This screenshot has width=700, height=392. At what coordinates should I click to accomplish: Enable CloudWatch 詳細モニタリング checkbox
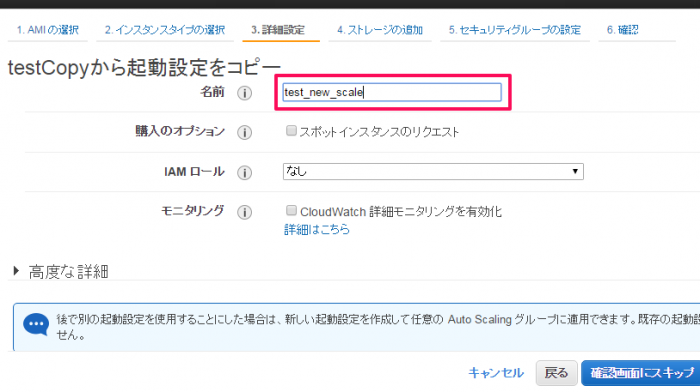tap(291, 210)
